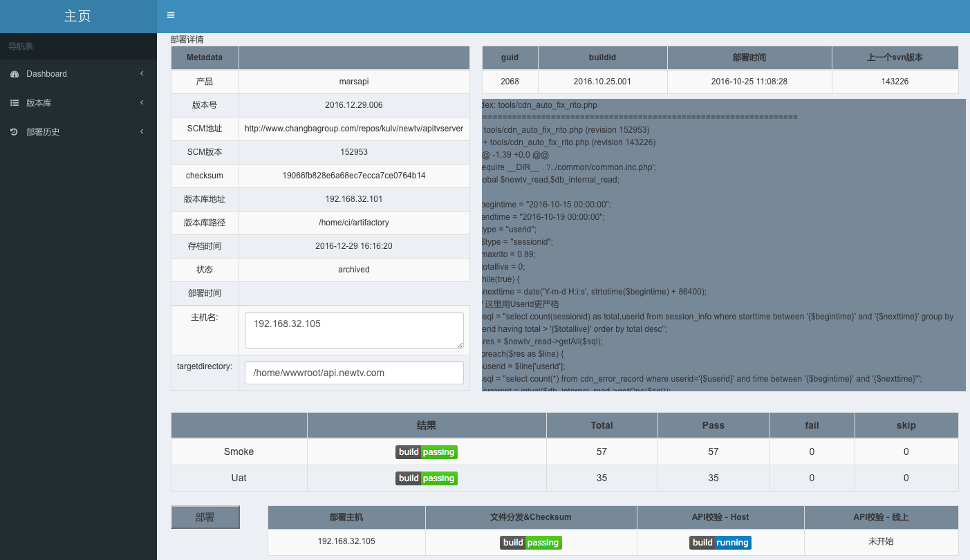Screen dimensions: 970x560
Task: Click the 版本库 list icon
Action: coord(15,103)
